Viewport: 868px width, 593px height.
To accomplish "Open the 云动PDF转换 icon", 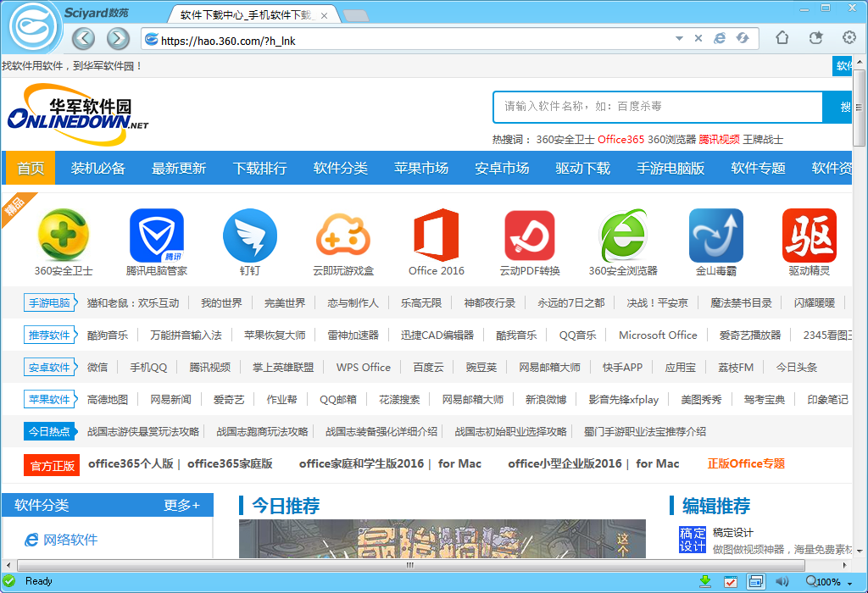I will tap(530, 235).
